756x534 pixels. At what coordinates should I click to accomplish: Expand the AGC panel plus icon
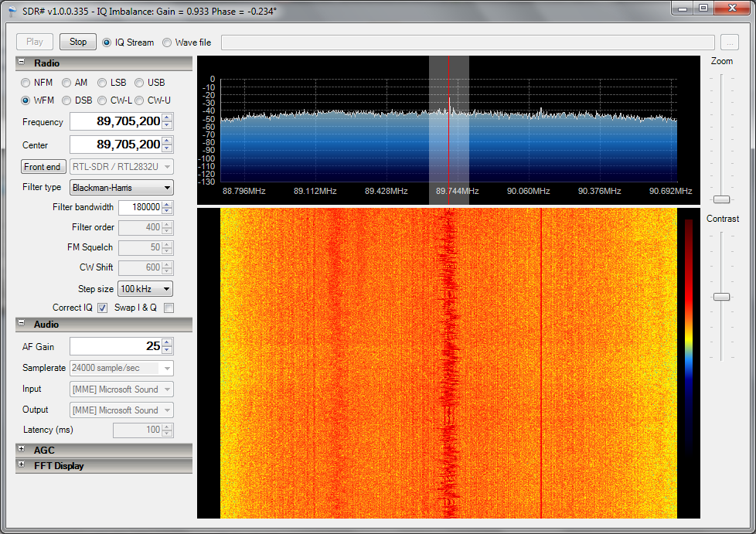(x=21, y=450)
